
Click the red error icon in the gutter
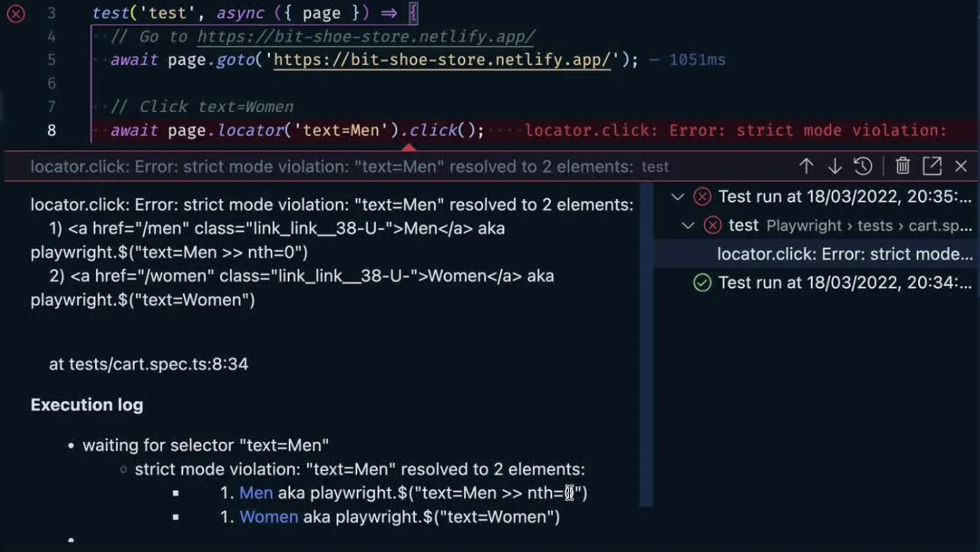tap(16, 14)
